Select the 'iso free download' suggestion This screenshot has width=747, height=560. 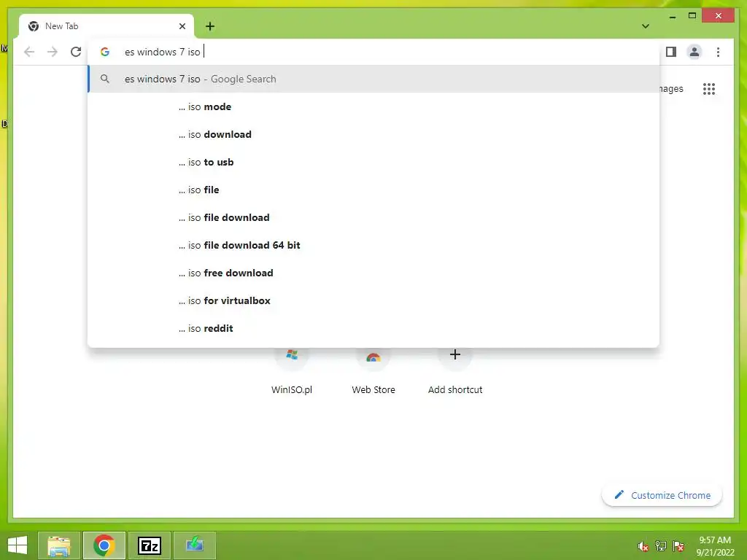coord(374,273)
